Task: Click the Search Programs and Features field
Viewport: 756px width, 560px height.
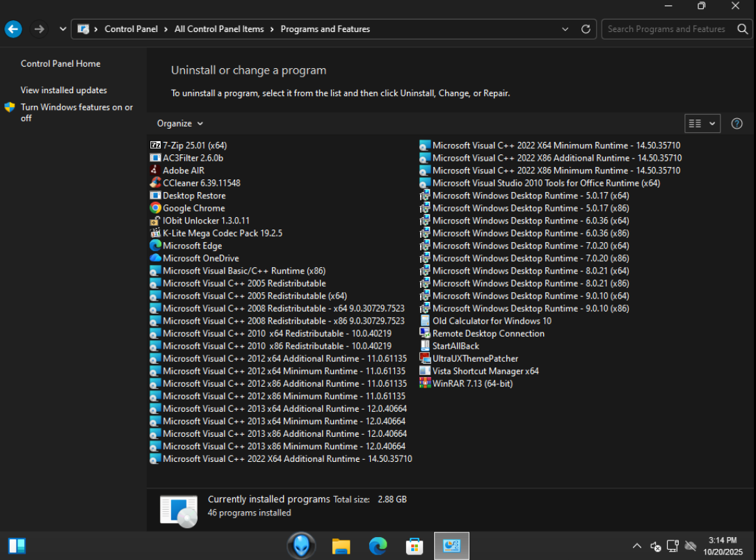Action: coord(666,29)
